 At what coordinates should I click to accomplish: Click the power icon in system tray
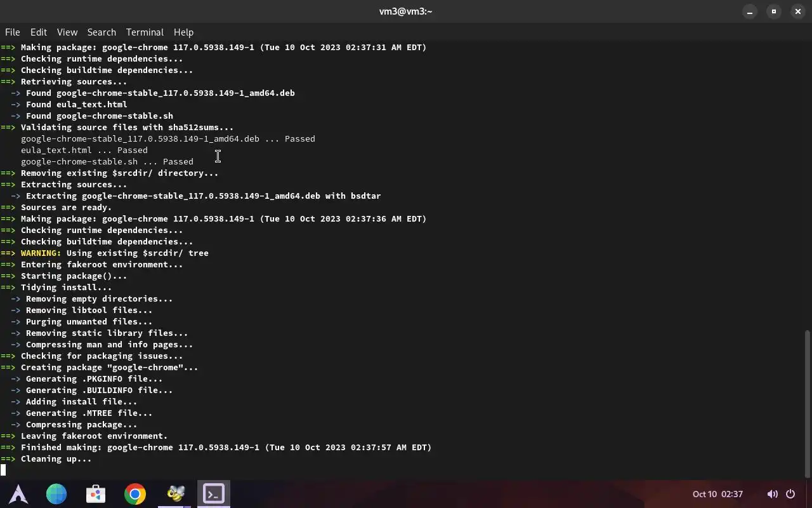click(790, 494)
